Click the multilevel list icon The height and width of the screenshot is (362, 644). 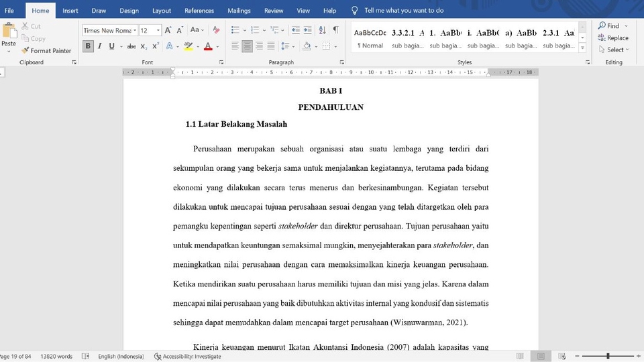[274, 30]
